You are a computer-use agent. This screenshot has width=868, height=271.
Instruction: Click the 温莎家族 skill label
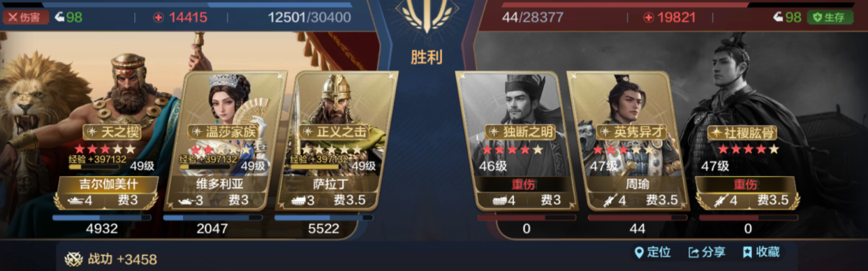pyautogui.click(x=219, y=132)
